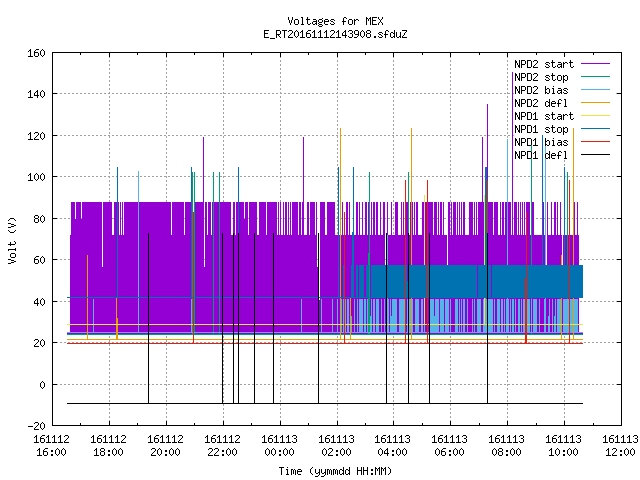Click the dark blue NPD1 stop legend line
640x480 pixels.
596,129
